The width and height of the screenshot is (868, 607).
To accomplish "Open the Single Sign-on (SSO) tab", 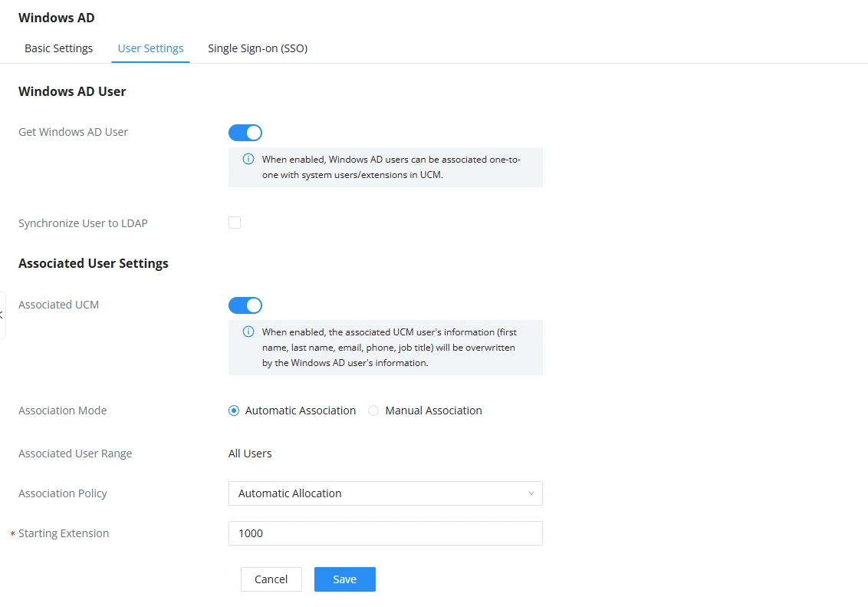I will pos(258,48).
